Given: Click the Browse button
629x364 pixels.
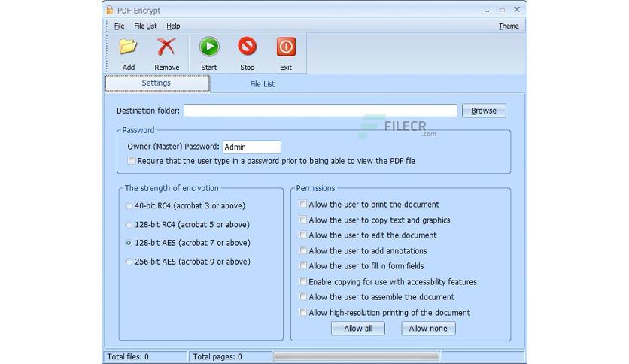Looking at the screenshot, I should (x=484, y=111).
